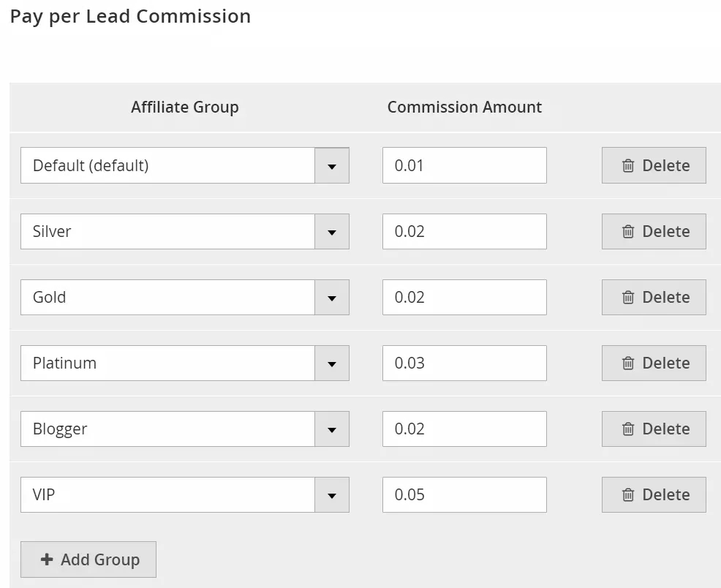Delete the VIP commission row
The height and width of the screenshot is (588, 721).
click(653, 494)
